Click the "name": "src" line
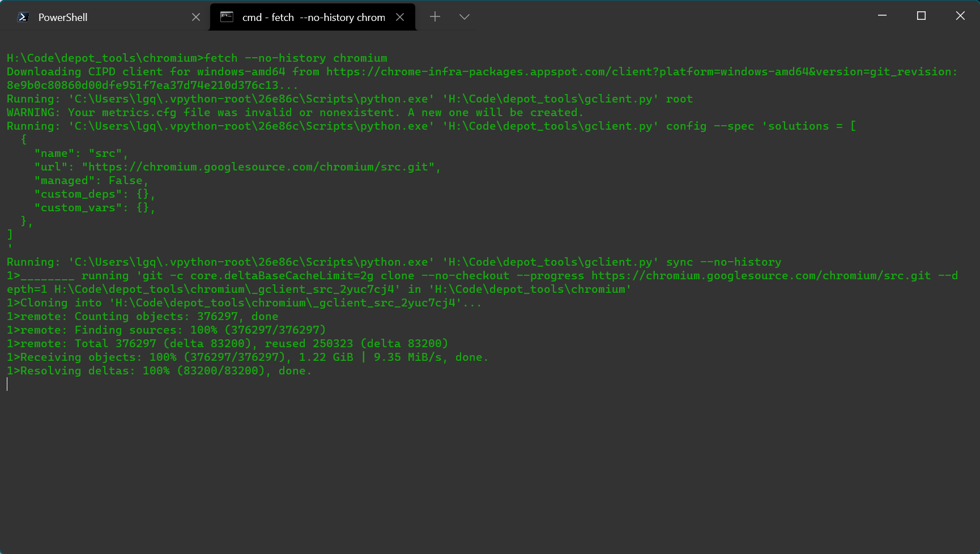Image resolution: width=980 pixels, height=554 pixels. pos(81,154)
